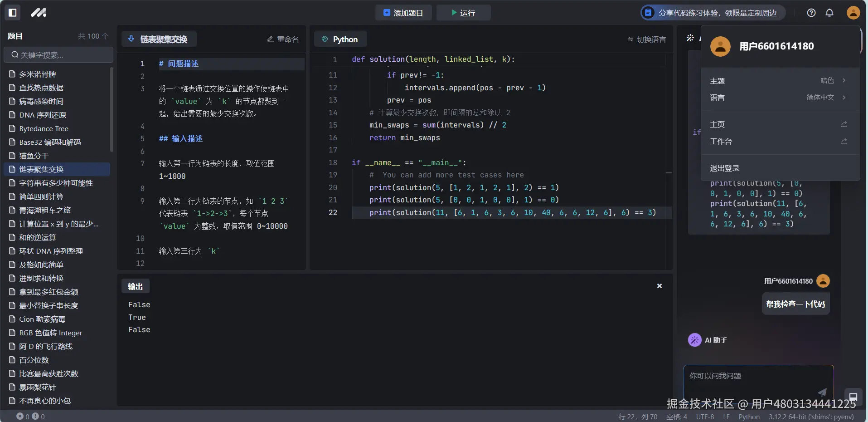Click the 帮我检查一下代码 button
Image resolution: width=868 pixels, height=422 pixels.
(x=795, y=304)
